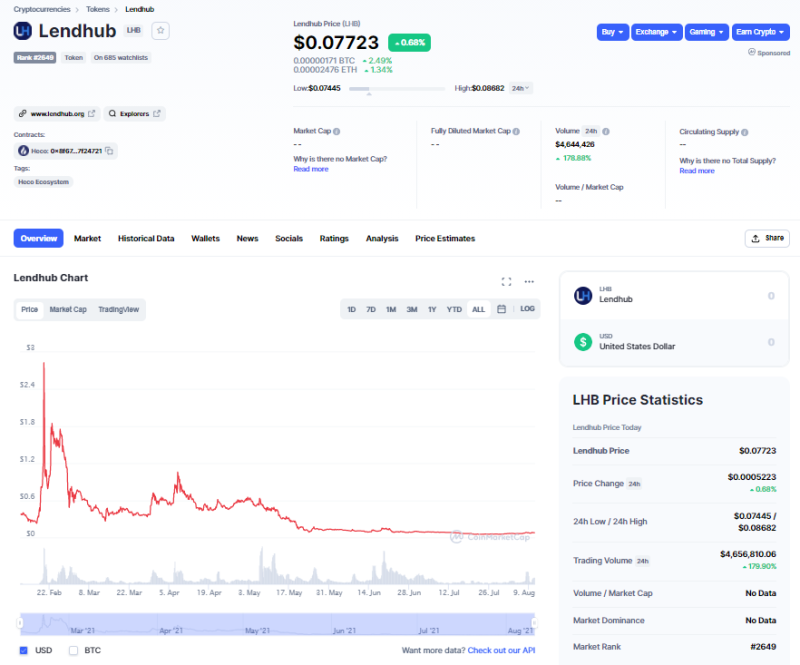This screenshot has width=800, height=665.
Task: Toggle LOG scale on the chart
Action: (x=527, y=309)
